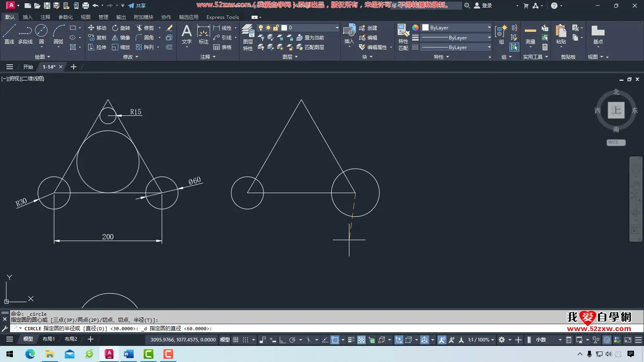Click the 镜像 (Mirror) tool
This screenshot has height=362, width=644.
[121, 37]
